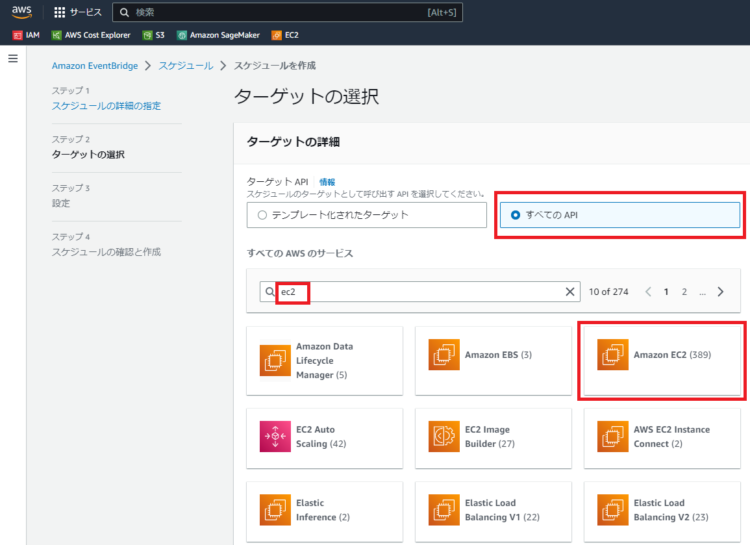This screenshot has height=545, width=750.
Task: Click step 4 スケジュールの確認と作成 label
Action: coord(106,252)
